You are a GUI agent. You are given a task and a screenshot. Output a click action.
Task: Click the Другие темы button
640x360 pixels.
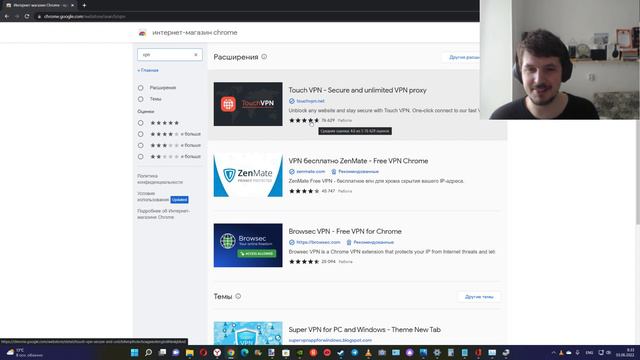[x=479, y=297]
